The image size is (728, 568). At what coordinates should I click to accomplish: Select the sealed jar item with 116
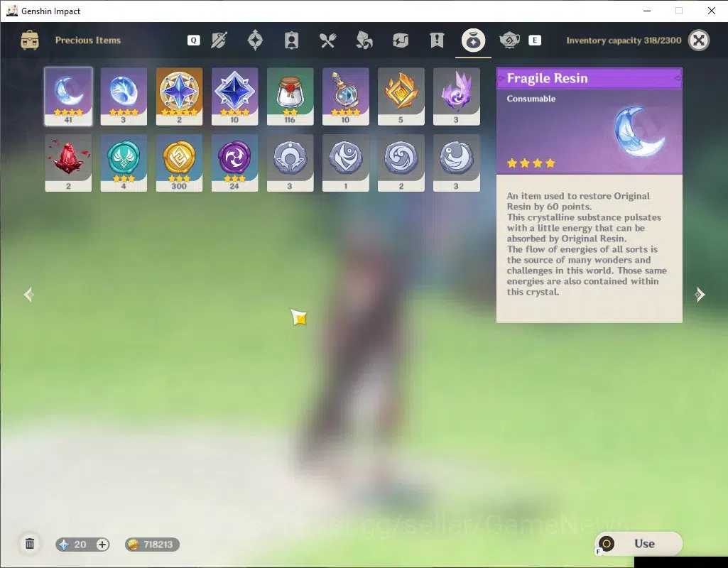point(290,97)
